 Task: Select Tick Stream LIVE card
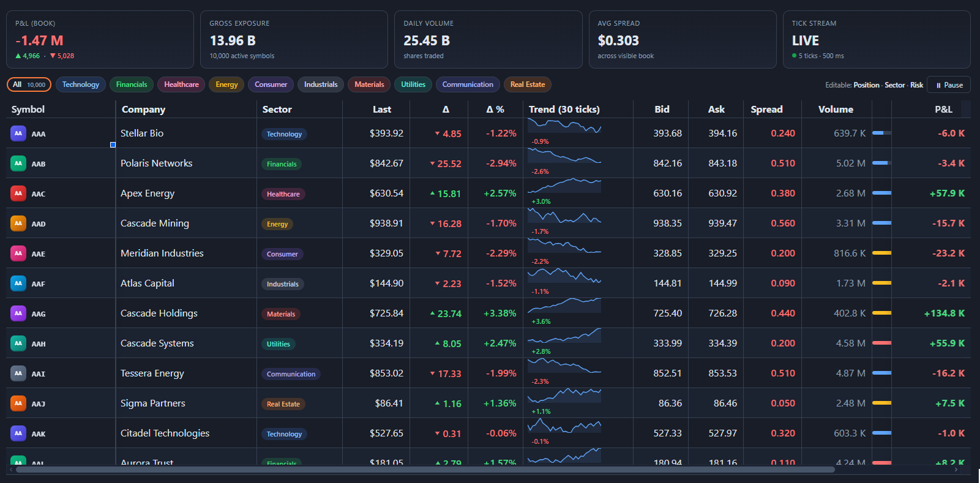(877, 39)
